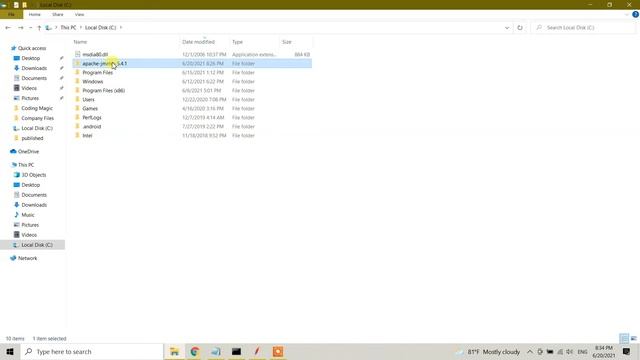Click the Search Local Disk (C:) field
The image size is (640, 360).
coord(584,27)
